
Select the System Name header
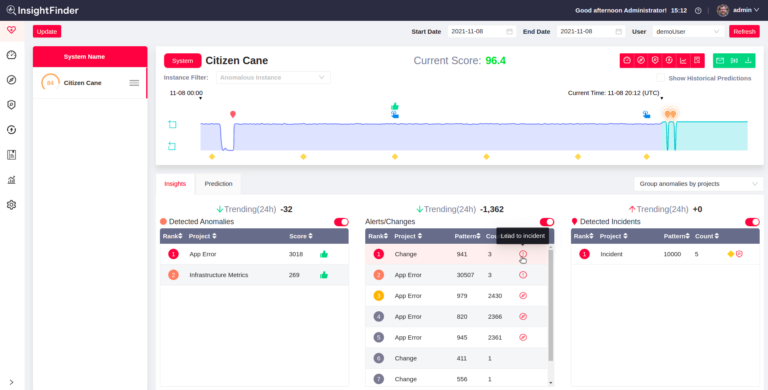[90, 56]
